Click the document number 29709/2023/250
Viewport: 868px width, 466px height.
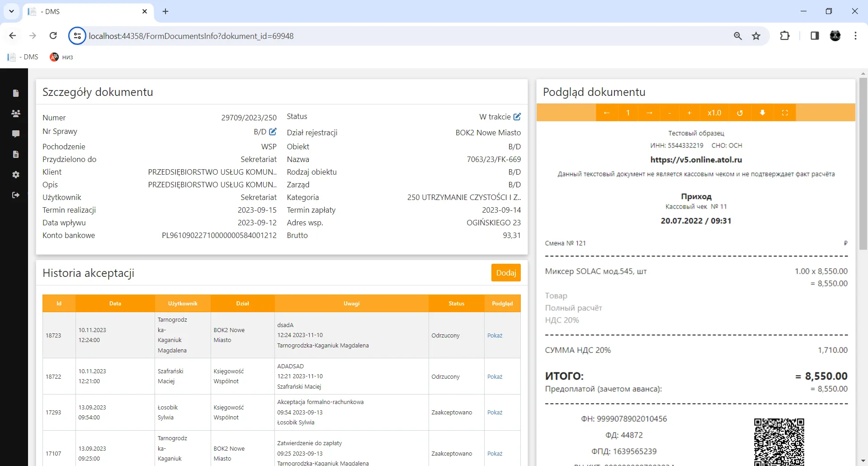(249, 118)
